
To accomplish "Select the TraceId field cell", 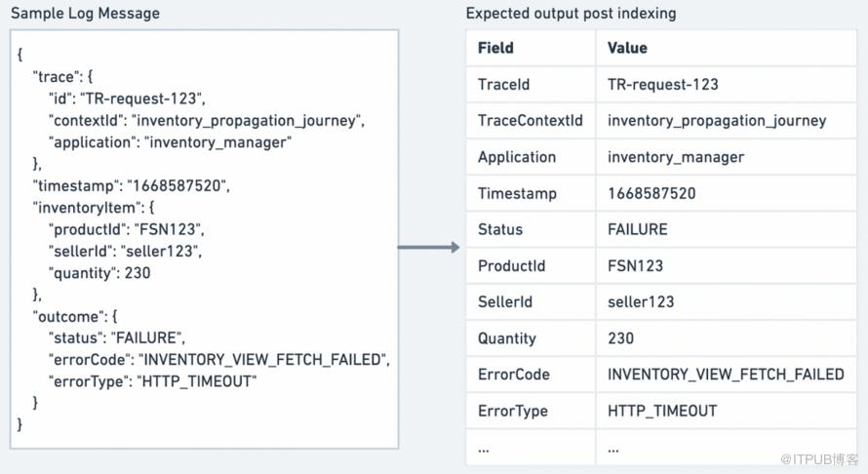I will pos(503,84).
